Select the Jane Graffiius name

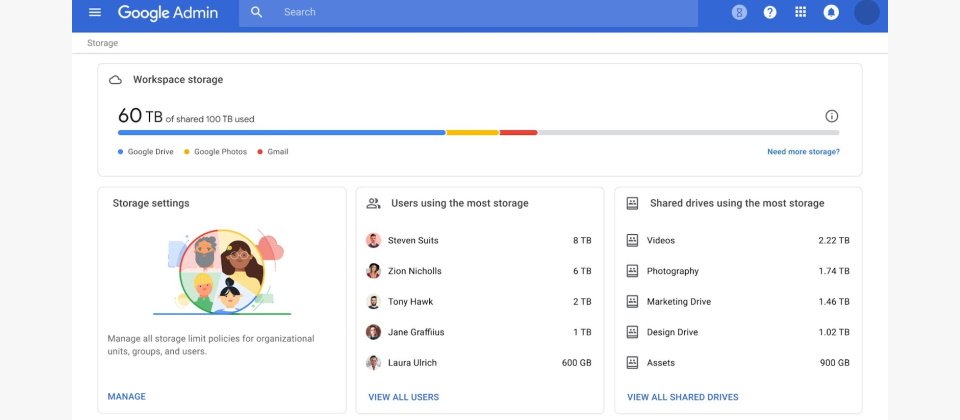[x=416, y=332]
